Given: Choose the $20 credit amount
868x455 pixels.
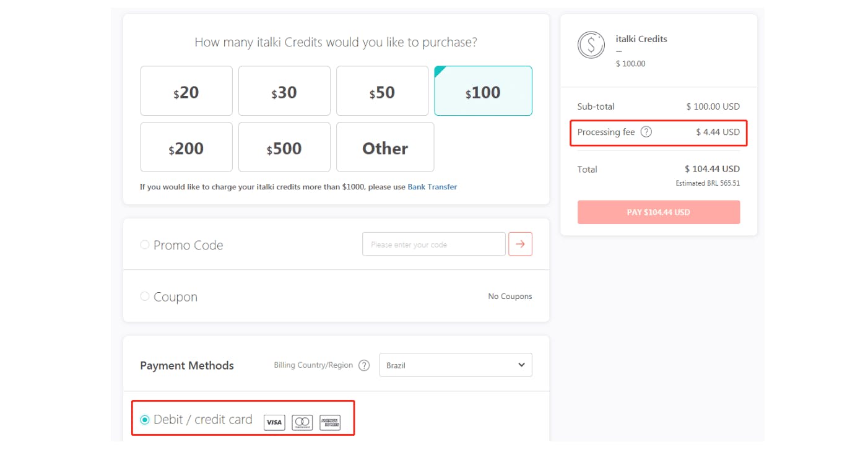Looking at the screenshot, I should coord(186,91).
